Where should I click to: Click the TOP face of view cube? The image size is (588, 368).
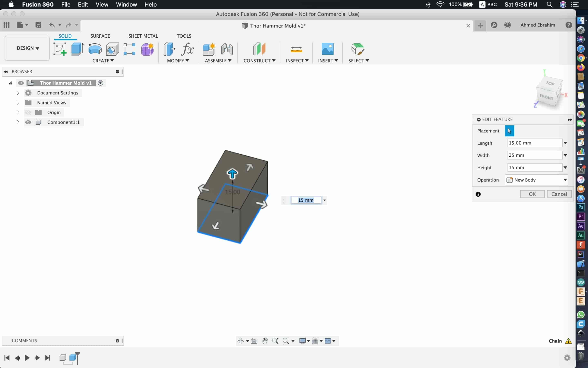click(550, 83)
